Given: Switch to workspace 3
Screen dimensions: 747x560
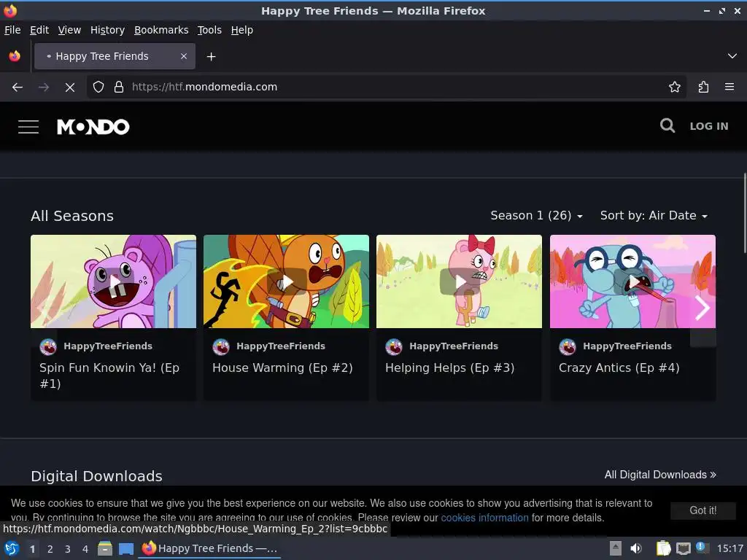Looking at the screenshot, I should 68,549.
